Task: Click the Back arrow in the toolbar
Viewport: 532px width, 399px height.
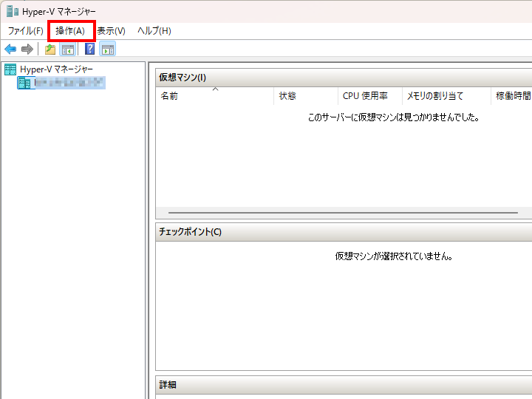Action: tap(10, 50)
